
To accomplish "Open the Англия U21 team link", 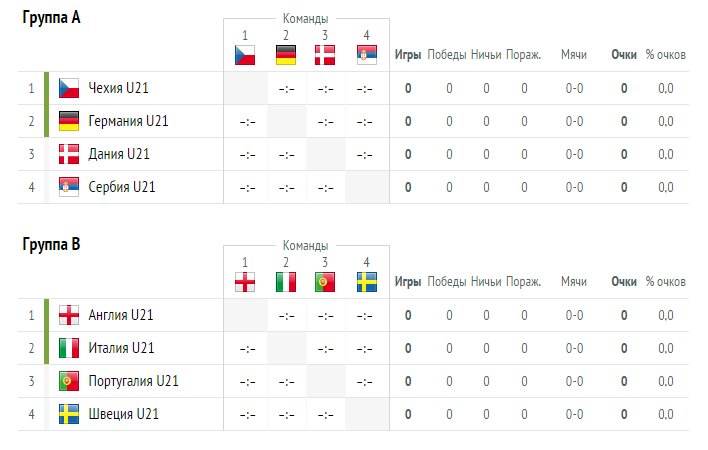I will pyautogui.click(x=121, y=315).
